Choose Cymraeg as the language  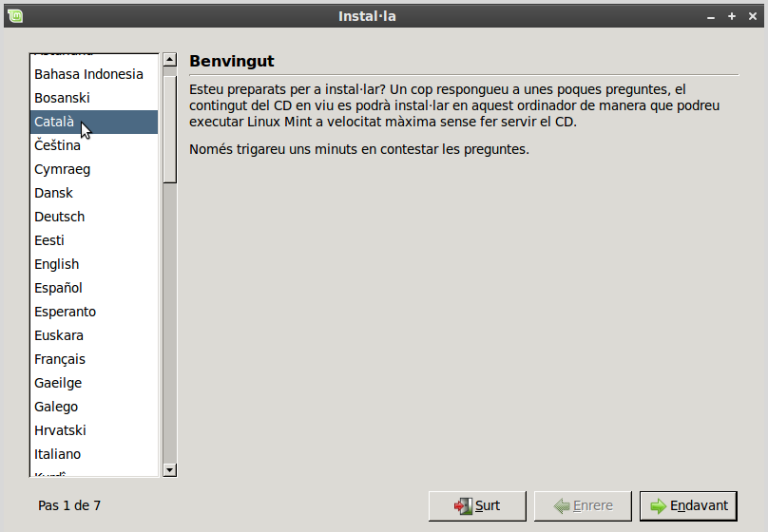tap(94, 169)
